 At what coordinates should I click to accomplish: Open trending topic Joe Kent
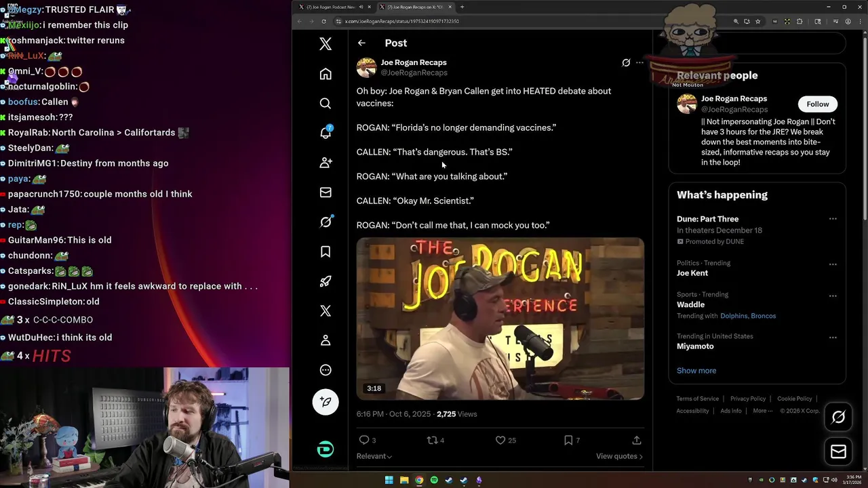(692, 273)
